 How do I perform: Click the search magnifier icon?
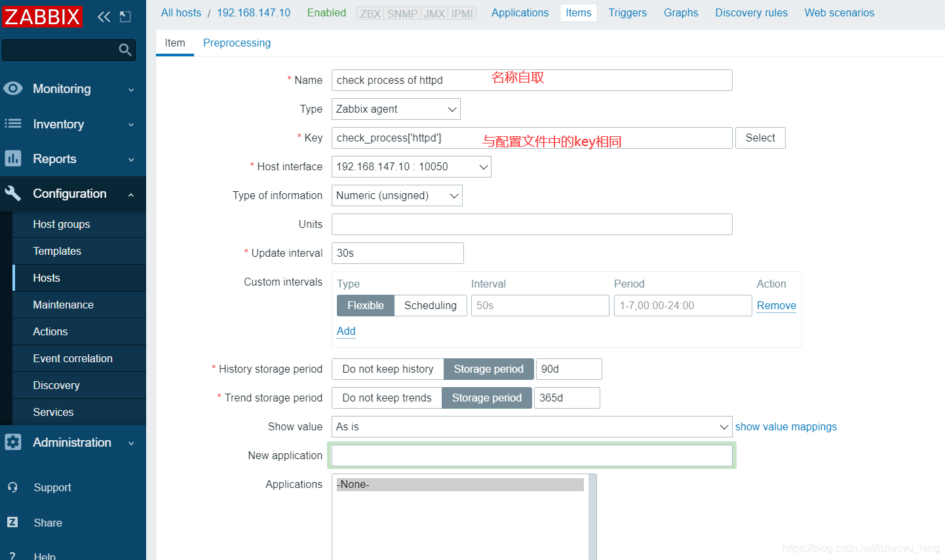[125, 50]
